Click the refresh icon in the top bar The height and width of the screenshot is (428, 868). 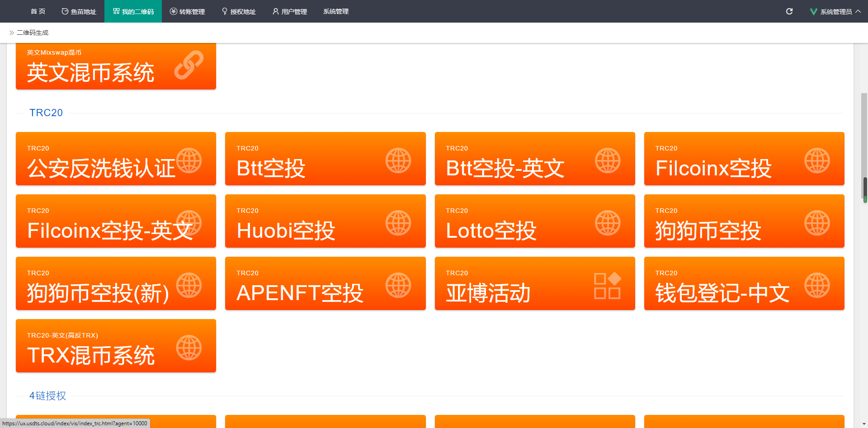pos(789,11)
